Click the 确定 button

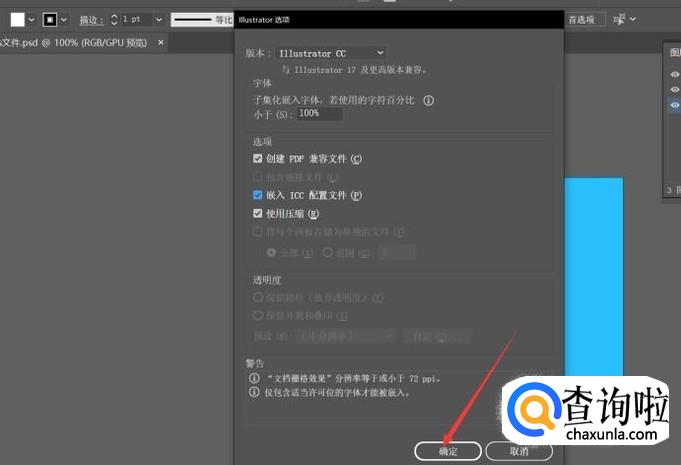[x=448, y=452]
